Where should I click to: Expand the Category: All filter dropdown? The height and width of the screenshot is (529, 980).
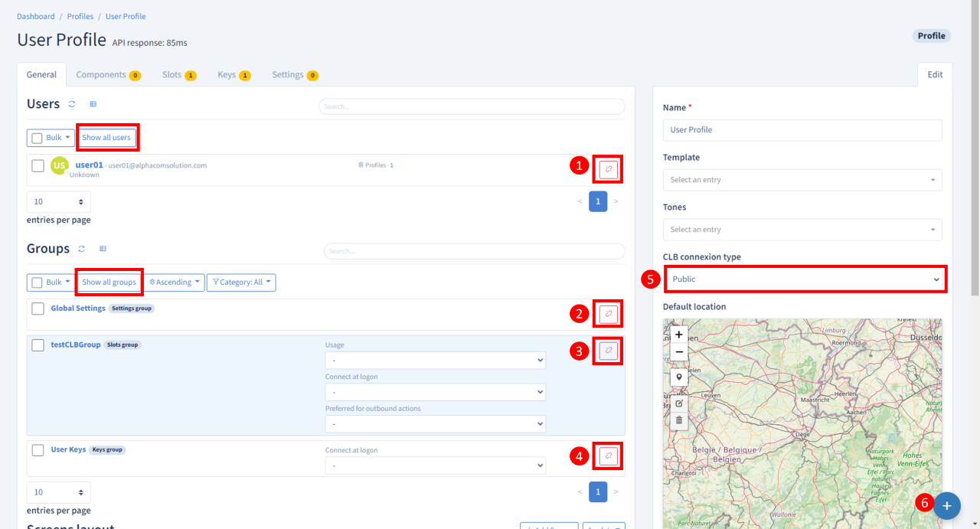(241, 282)
